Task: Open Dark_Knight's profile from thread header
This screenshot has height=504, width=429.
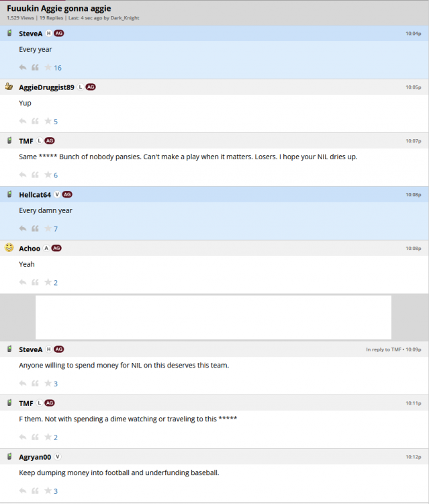Action: pos(125,17)
